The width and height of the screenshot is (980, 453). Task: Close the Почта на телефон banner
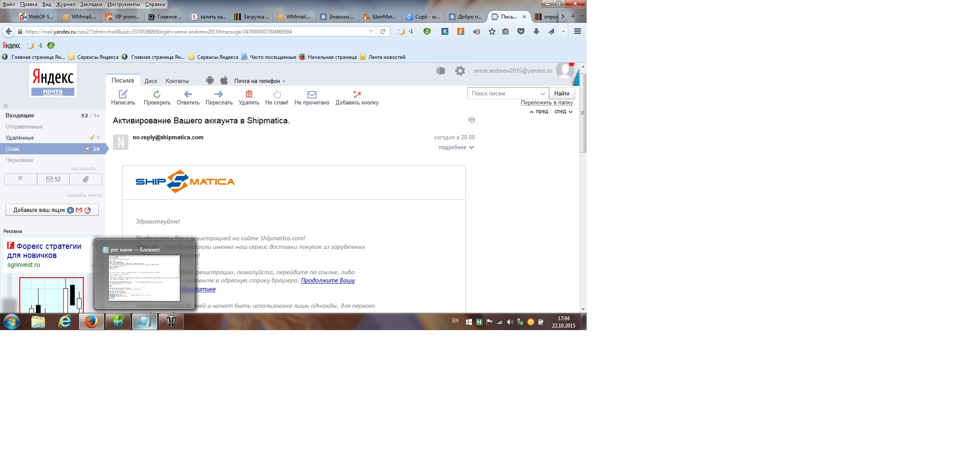click(284, 81)
